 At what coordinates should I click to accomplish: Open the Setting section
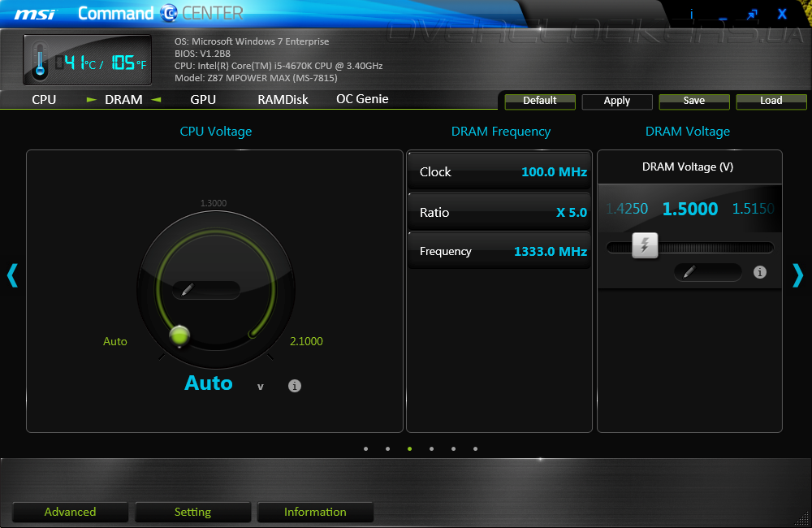(192, 512)
